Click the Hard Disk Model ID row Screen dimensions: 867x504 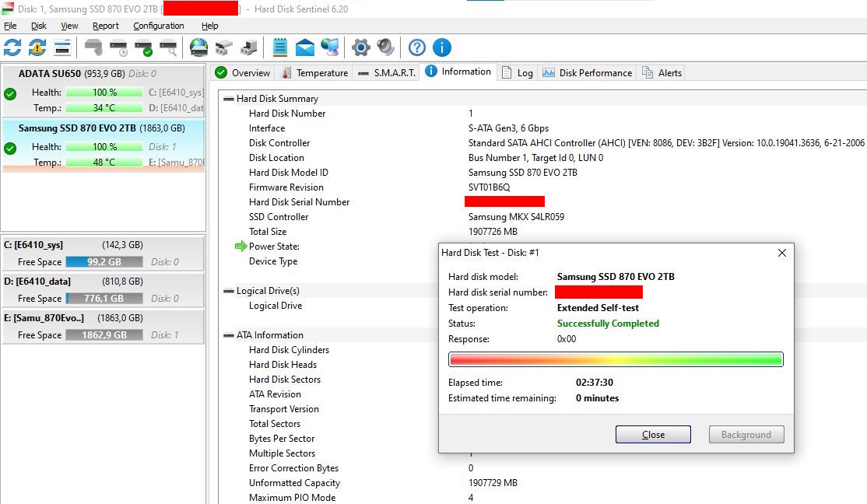tap(542, 173)
